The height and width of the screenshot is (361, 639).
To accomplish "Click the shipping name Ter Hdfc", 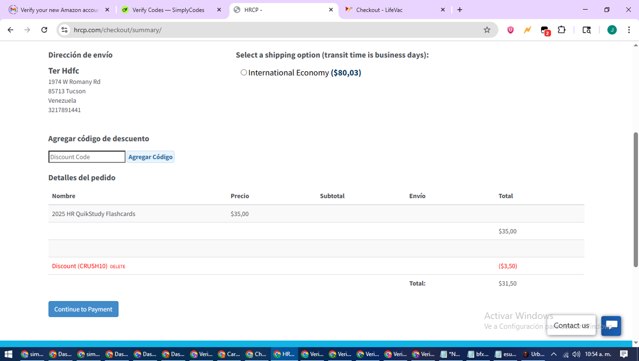I will [x=64, y=71].
